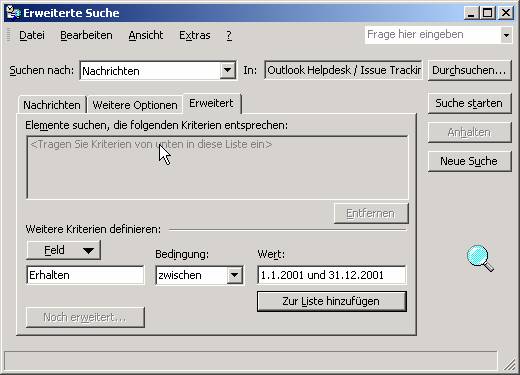
Task: Click the Durchsuchen button
Action: click(x=469, y=70)
